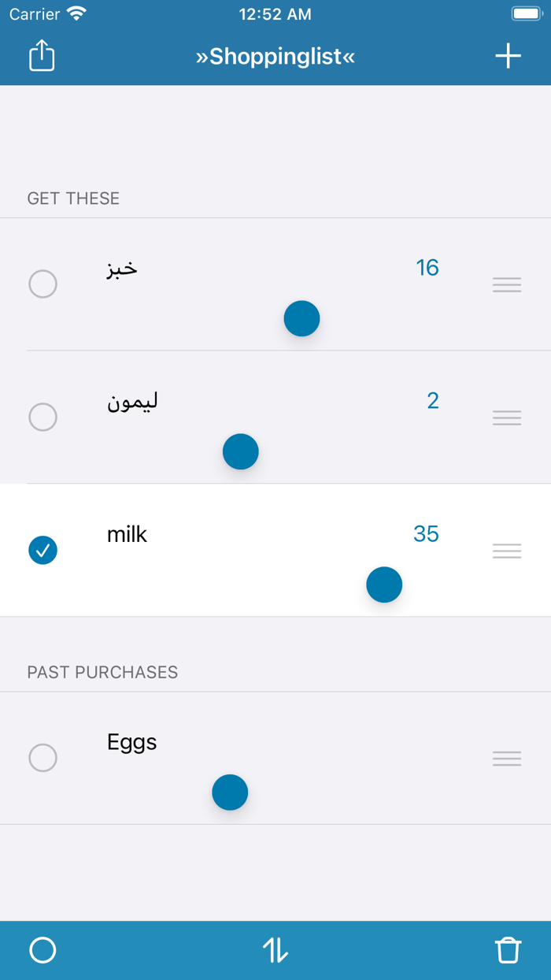Tap the GET THESE section header
Image resolution: width=551 pixels, height=980 pixels.
pos(74,199)
